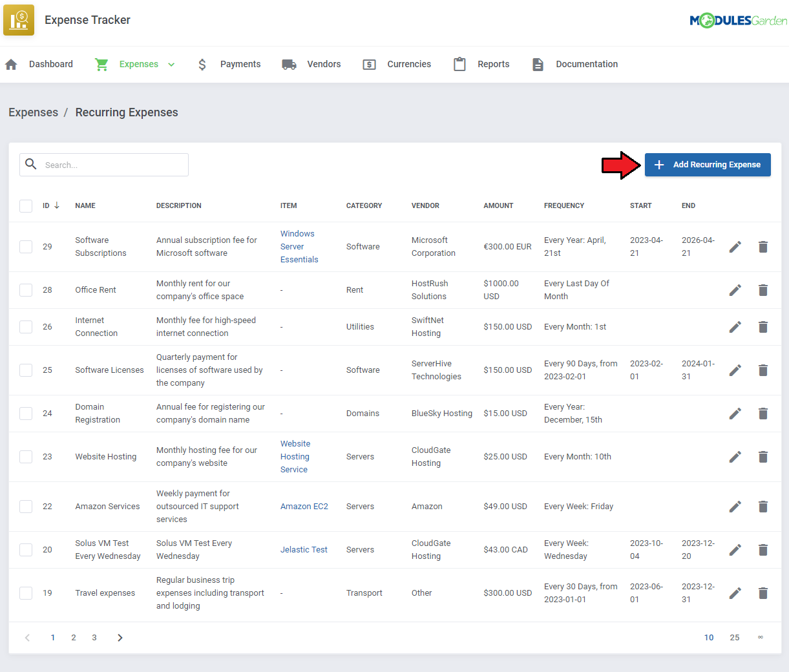The height and width of the screenshot is (672, 789).
Task: Edit the Software Licenses expense
Action: (735, 370)
